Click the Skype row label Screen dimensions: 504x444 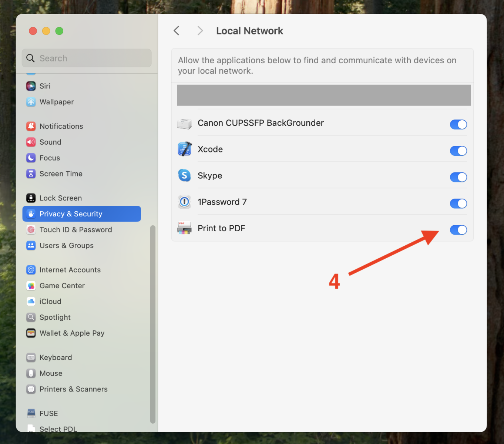pyautogui.click(x=210, y=176)
